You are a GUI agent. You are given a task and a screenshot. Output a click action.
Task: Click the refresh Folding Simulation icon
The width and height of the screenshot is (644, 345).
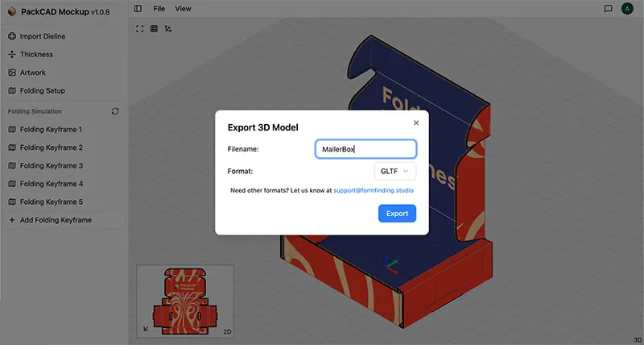(115, 111)
